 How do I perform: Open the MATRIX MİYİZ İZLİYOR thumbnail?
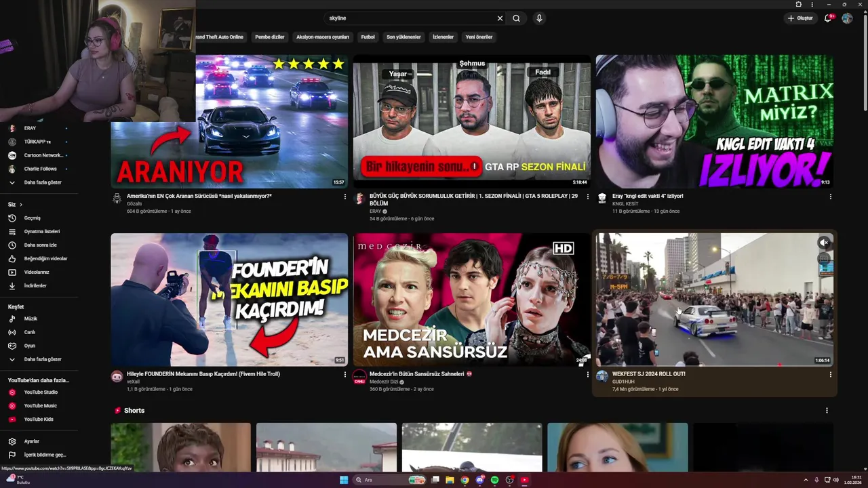(715, 121)
